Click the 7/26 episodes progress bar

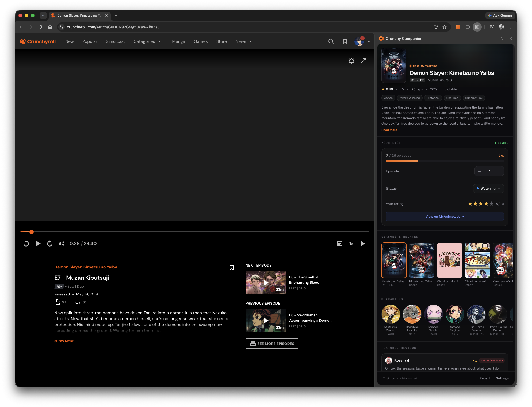coord(445,161)
